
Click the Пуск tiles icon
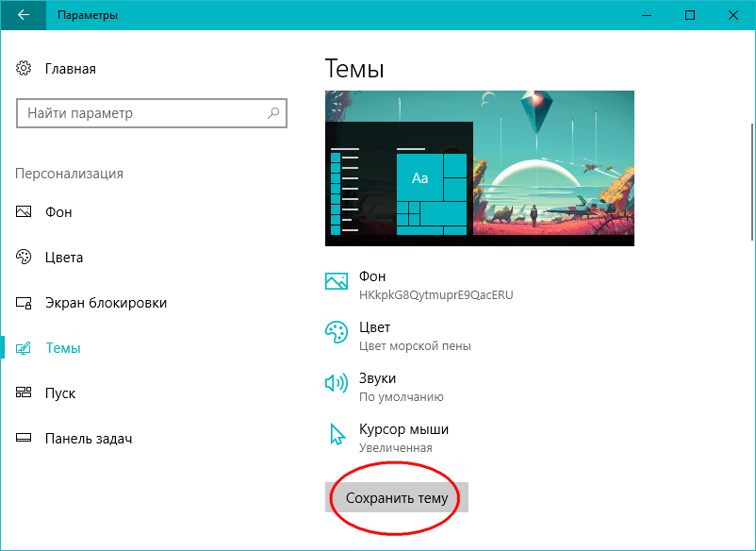[x=24, y=392]
